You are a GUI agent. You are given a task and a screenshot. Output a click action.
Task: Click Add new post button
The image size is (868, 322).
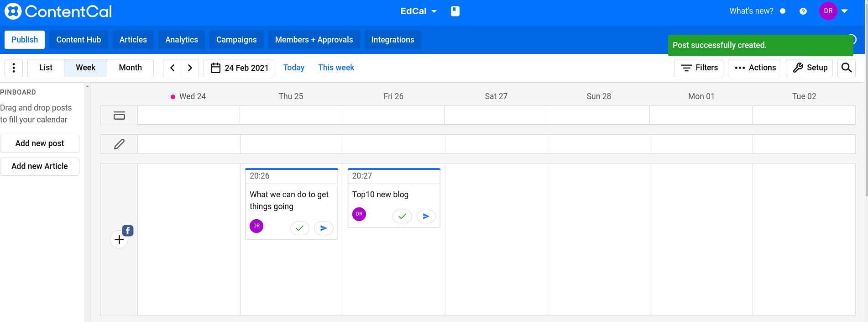coord(40,143)
